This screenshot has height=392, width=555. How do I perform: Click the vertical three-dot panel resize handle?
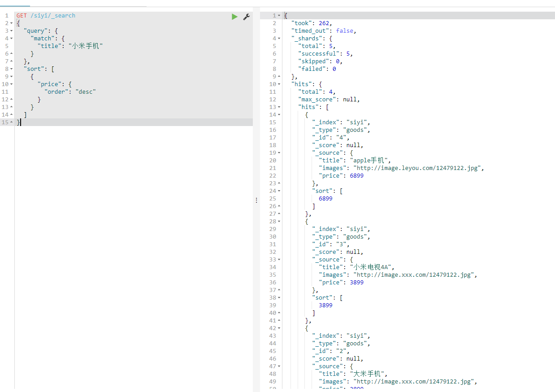(256, 200)
